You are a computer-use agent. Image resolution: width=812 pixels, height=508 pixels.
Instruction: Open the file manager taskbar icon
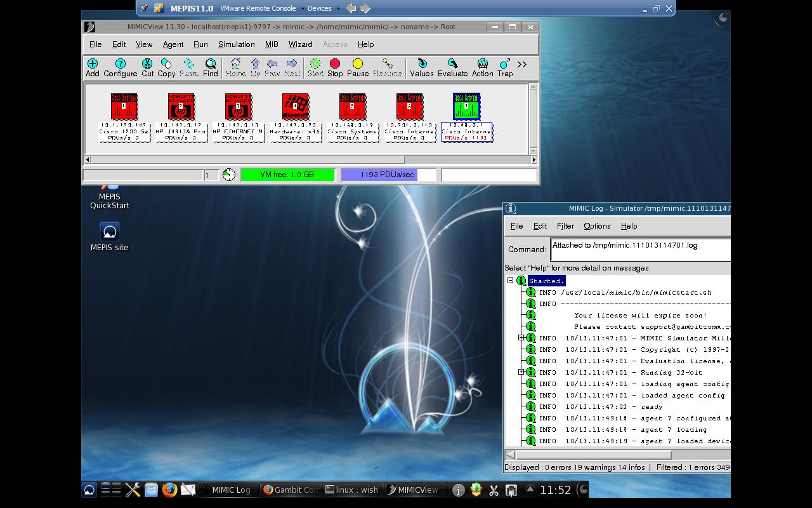pyautogui.click(x=151, y=490)
